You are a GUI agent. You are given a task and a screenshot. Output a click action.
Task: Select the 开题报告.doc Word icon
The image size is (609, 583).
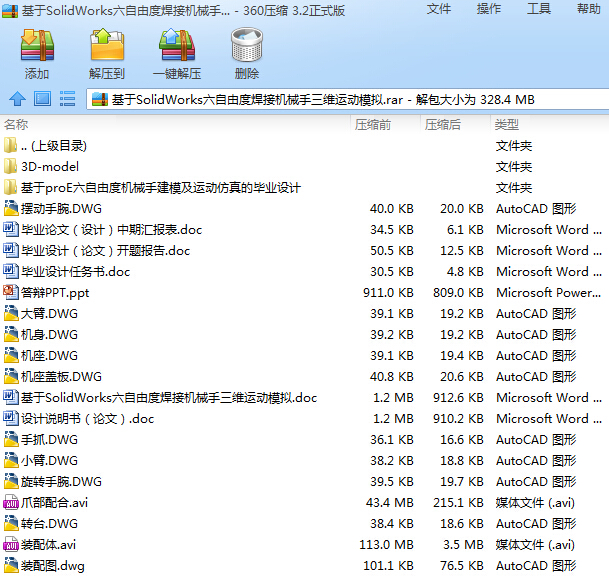pyautogui.click(x=11, y=250)
